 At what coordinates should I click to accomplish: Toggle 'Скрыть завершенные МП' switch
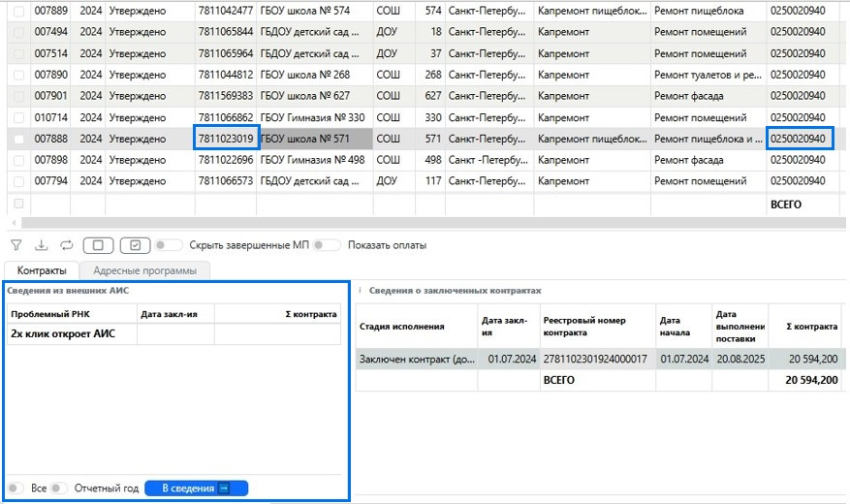(x=168, y=245)
